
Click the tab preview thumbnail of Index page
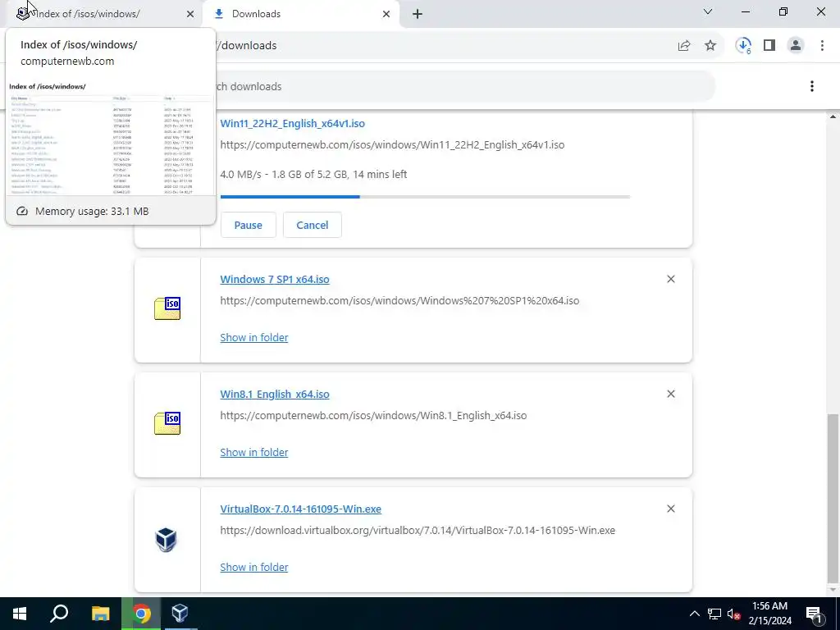tap(111, 138)
